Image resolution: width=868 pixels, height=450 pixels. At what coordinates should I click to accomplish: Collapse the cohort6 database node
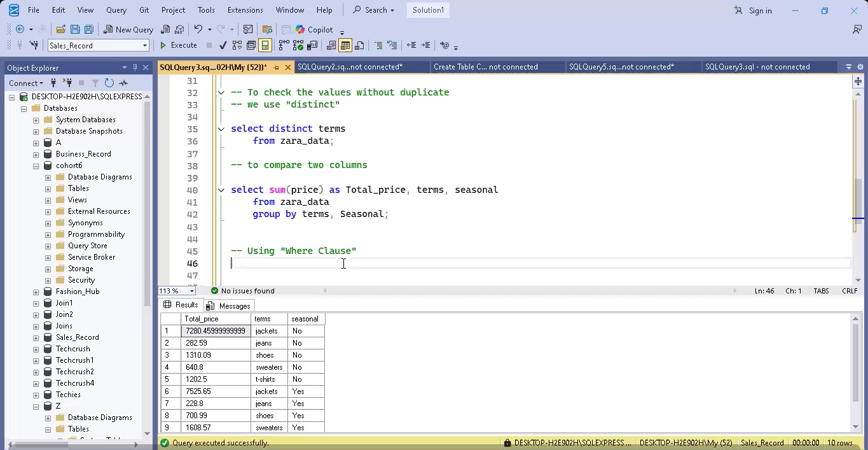[36, 165]
